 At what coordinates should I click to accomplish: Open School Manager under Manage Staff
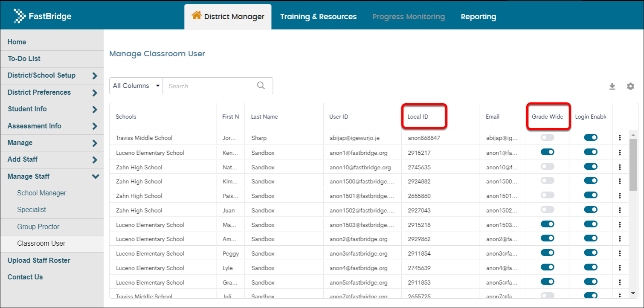pos(52,193)
